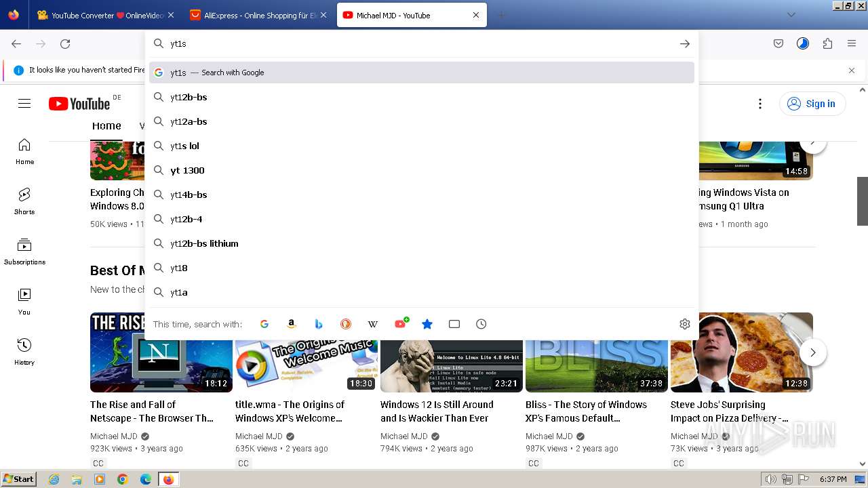The image size is (868, 488).
Task: Open History in the YouTube sidebar
Action: coord(24,352)
